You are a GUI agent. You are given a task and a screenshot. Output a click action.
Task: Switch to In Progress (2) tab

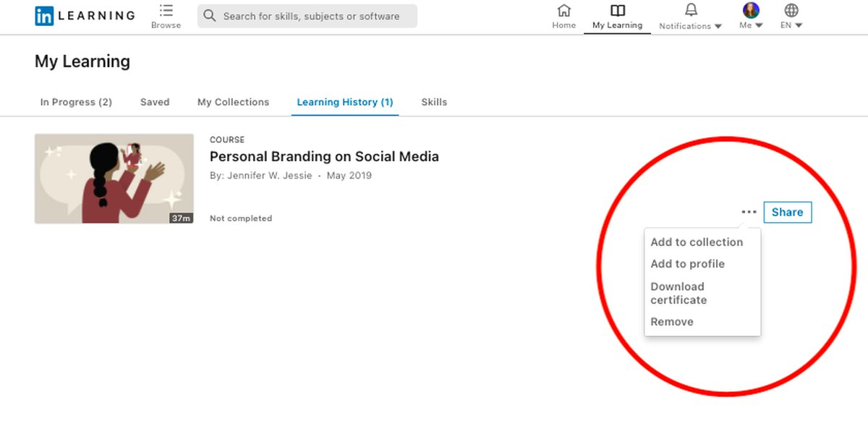click(76, 102)
